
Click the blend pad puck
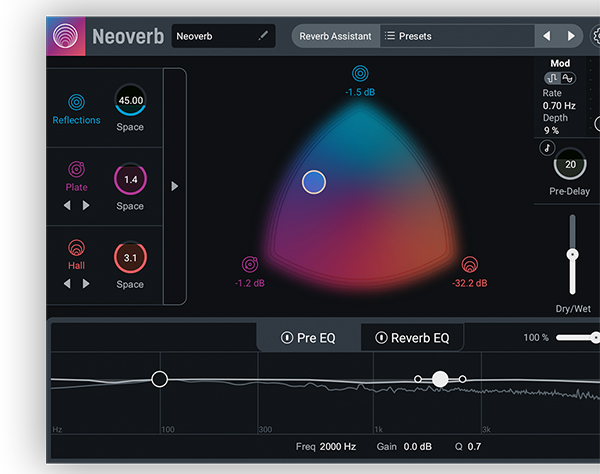click(314, 182)
